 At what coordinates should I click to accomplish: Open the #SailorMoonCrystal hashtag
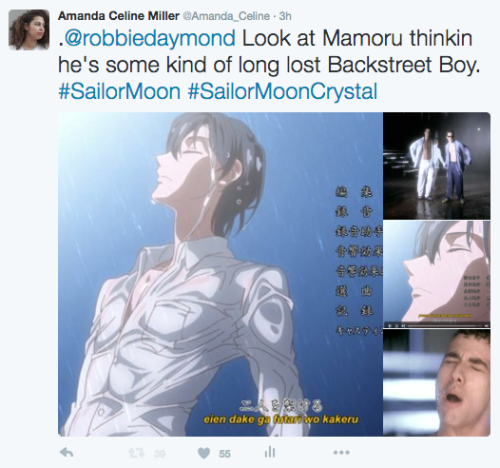[x=283, y=91]
